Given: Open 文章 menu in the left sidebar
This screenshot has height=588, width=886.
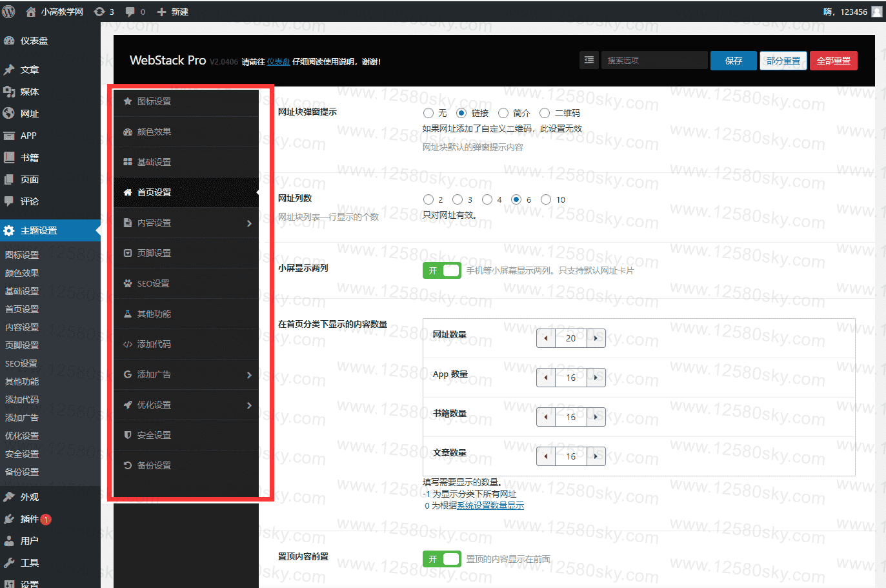Looking at the screenshot, I should pyautogui.click(x=29, y=70).
